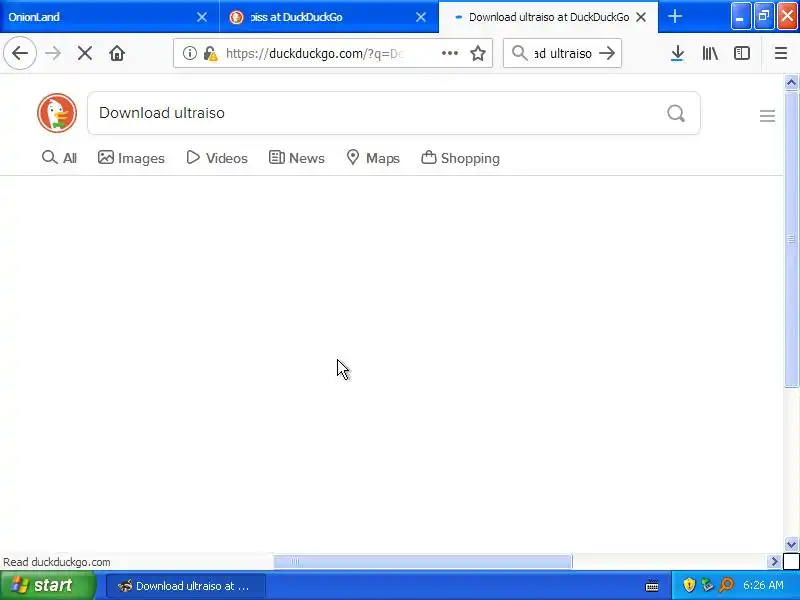Open the on-screen keyboard tray icon

tap(652, 586)
